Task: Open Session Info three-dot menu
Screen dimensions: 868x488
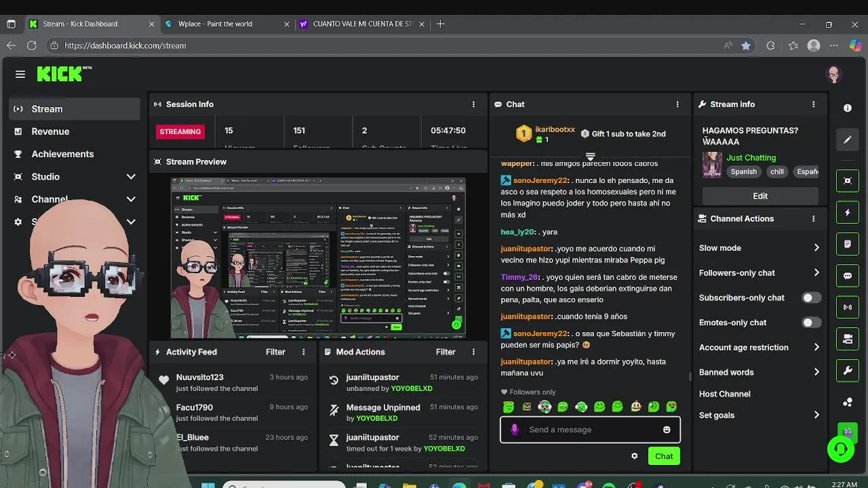Action: pyautogui.click(x=473, y=104)
